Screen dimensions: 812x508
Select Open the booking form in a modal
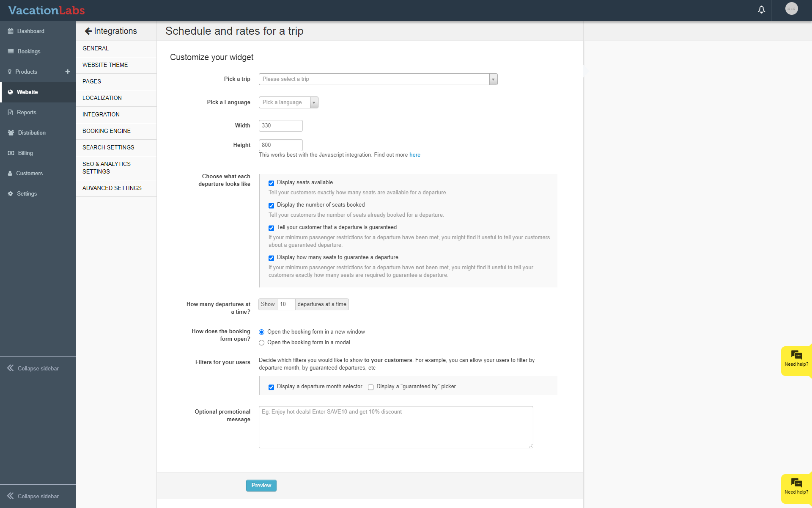pyautogui.click(x=261, y=343)
